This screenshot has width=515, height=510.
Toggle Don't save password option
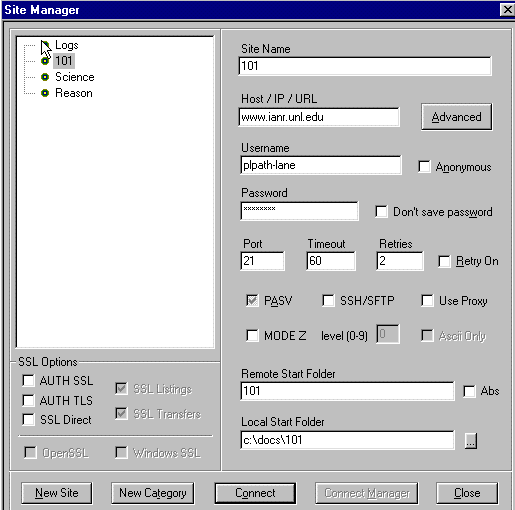381,212
